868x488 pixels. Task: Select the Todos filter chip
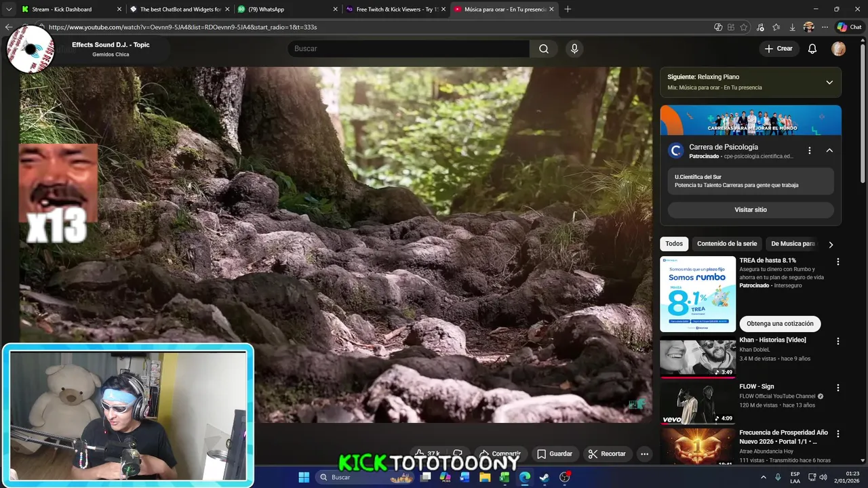pyautogui.click(x=674, y=243)
